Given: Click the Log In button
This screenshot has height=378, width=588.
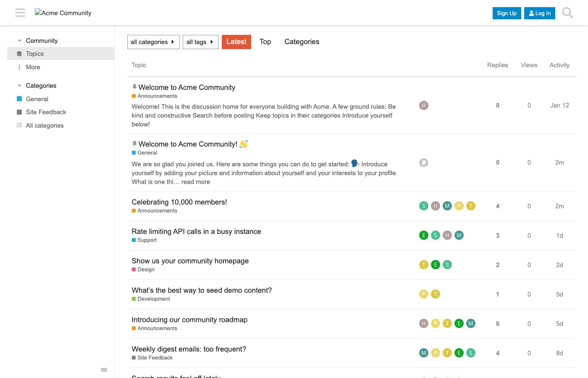Looking at the screenshot, I should click(x=540, y=13).
